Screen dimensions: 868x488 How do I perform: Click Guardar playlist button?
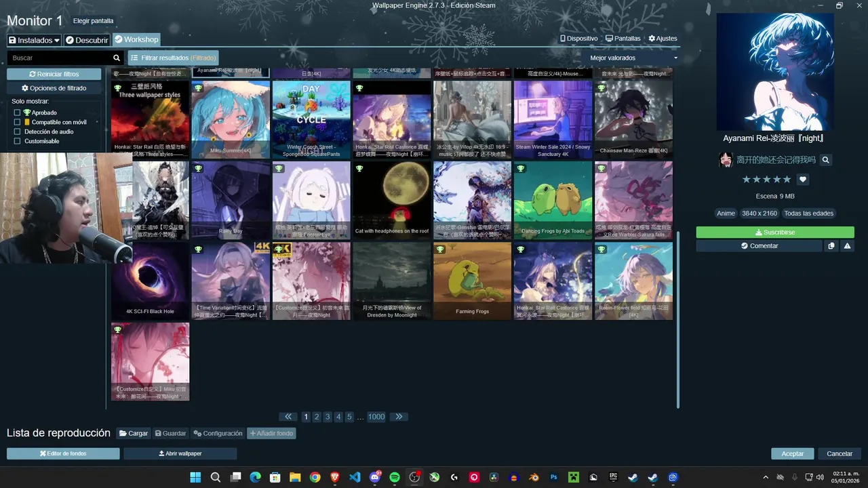click(170, 433)
